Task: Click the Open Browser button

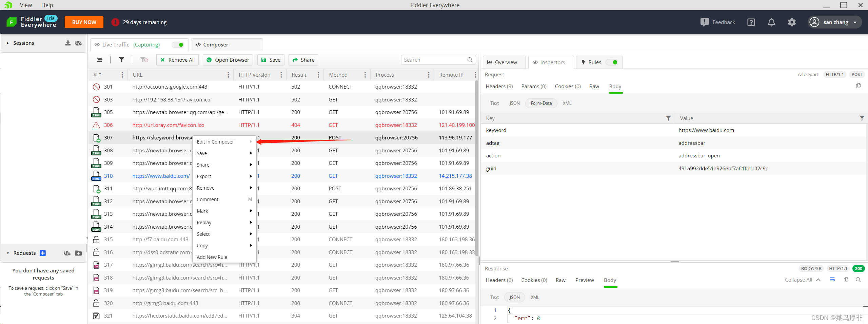Action: click(228, 60)
